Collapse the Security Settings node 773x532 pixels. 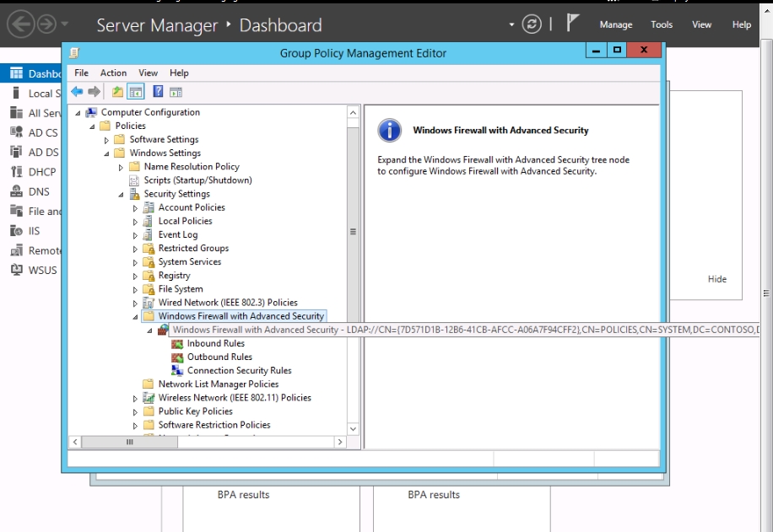click(121, 195)
